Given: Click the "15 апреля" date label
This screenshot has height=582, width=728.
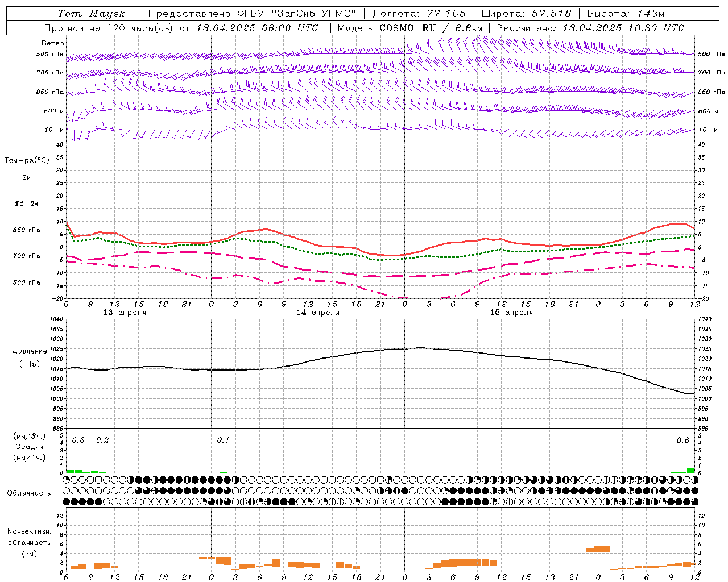Looking at the screenshot, I should tap(511, 313).
